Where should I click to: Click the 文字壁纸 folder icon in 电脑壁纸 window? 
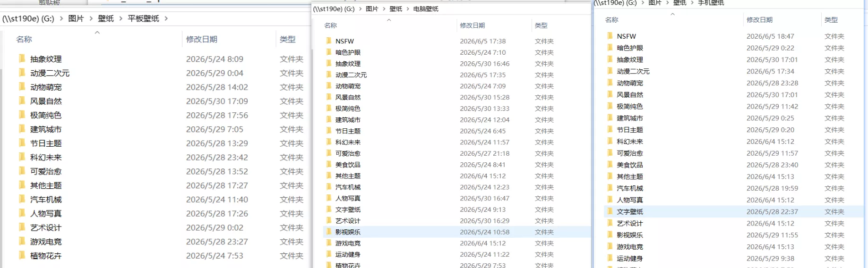tap(329, 209)
